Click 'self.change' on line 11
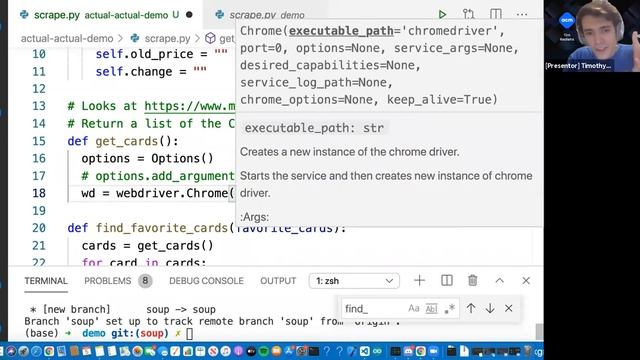 click(x=134, y=72)
